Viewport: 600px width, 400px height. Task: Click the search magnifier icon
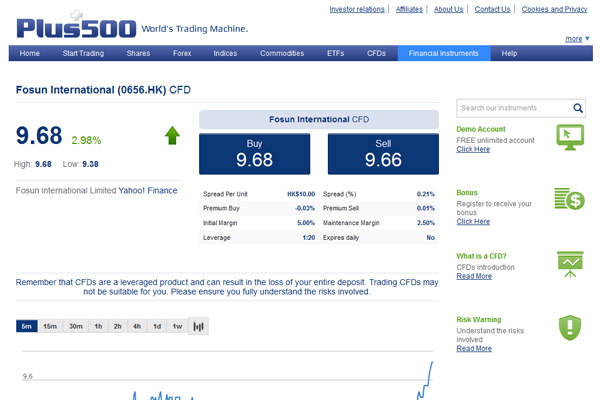coord(578,108)
